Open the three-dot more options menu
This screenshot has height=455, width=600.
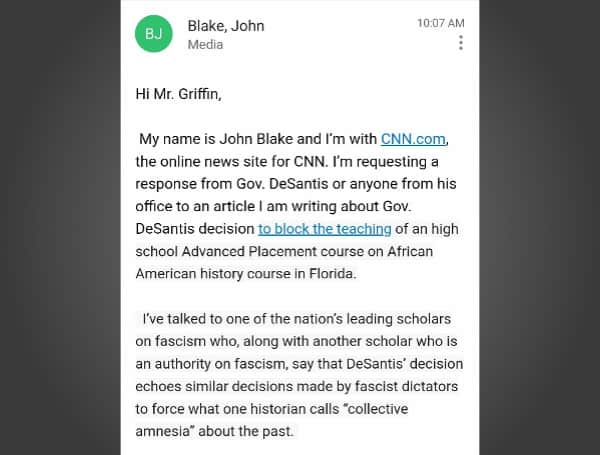(x=461, y=42)
